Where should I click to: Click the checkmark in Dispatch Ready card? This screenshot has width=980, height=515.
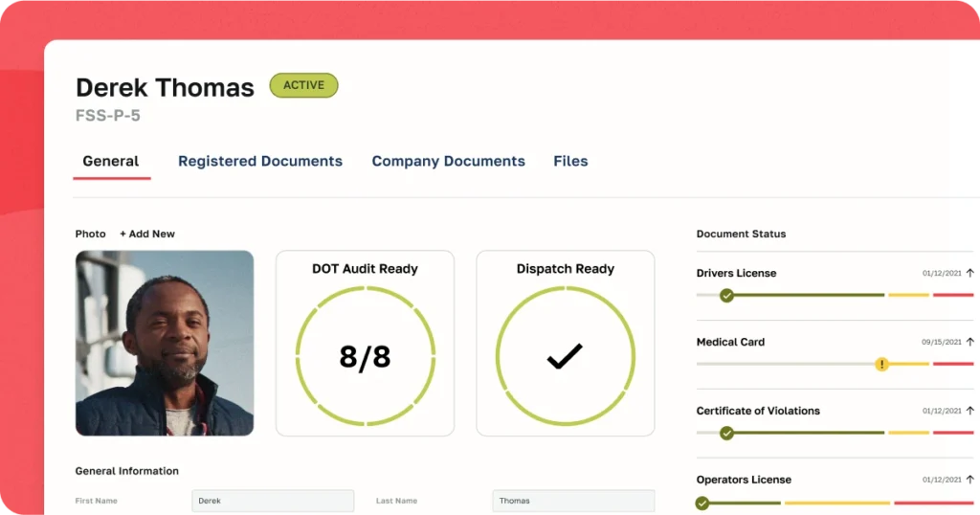click(x=565, y=357)
